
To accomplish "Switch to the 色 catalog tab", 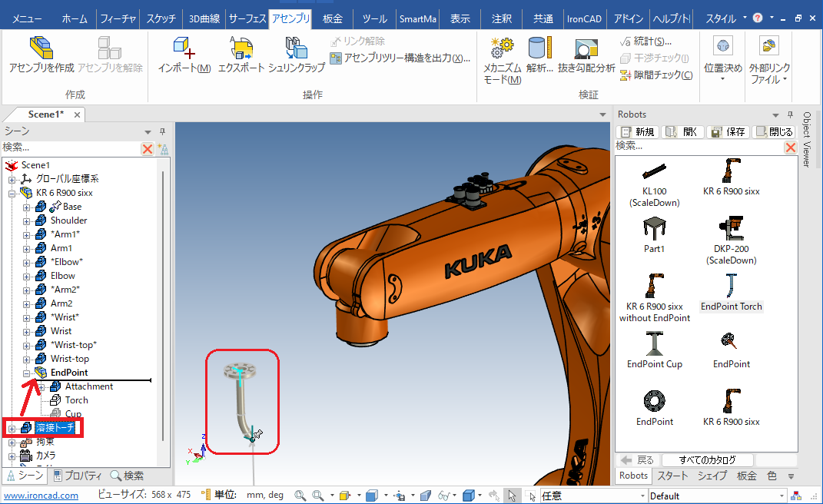I will (772, 476).
